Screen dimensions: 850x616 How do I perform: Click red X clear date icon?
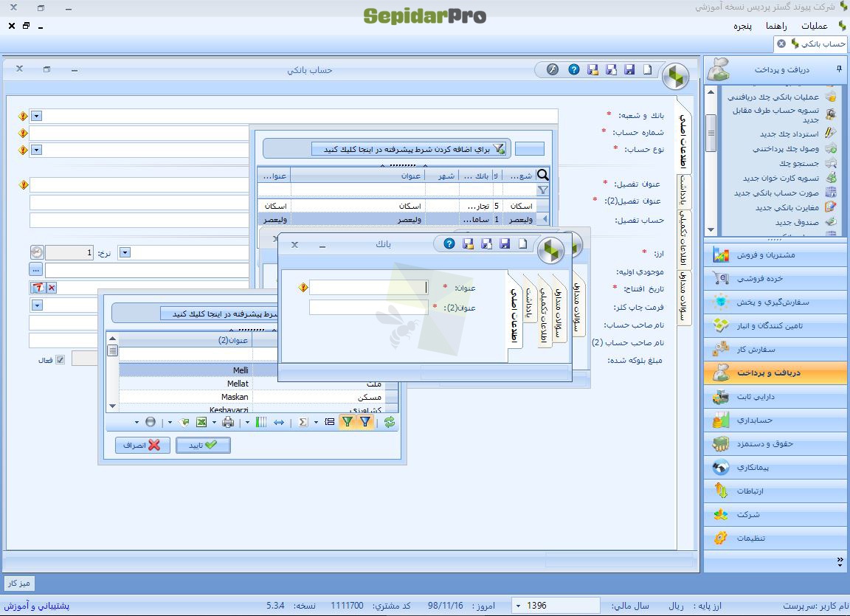click(52, 288)
